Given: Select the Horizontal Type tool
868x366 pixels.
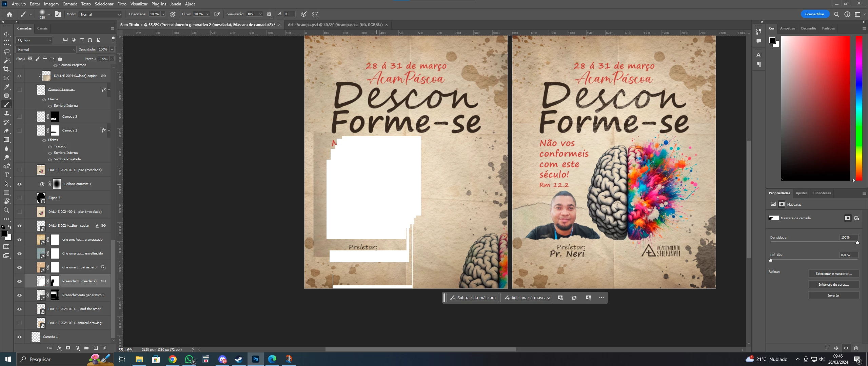Looking at the screenshot, I should [x=6, y=175].
